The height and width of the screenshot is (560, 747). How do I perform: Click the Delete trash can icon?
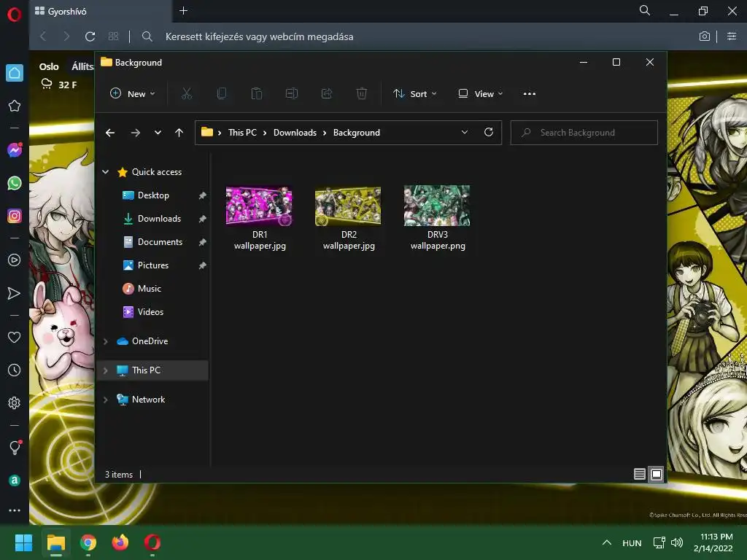pyautogui.click(x=362, y=94)
